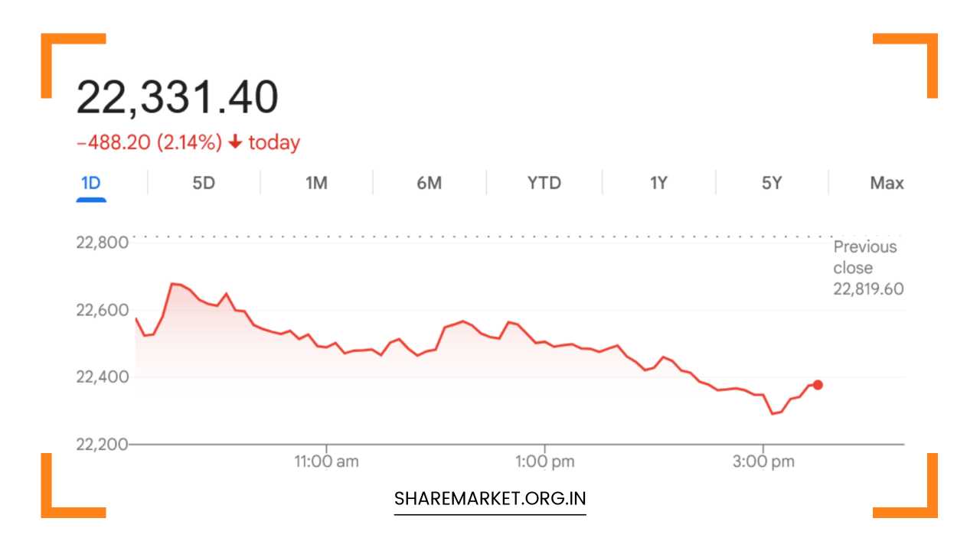
Task: Switch to the 5D chart view
Action: [x=203, y=183]
